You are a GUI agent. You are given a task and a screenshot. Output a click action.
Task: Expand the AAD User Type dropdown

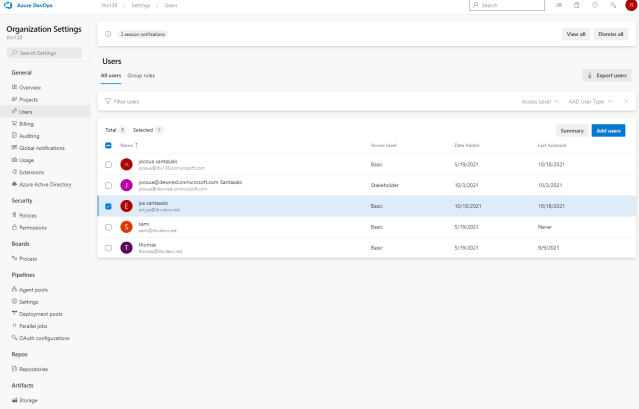588,101
